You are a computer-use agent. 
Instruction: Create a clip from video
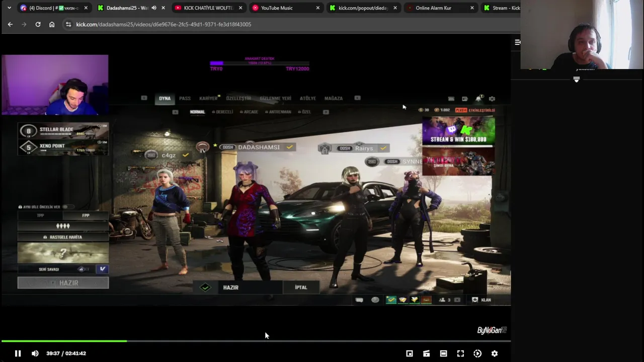pyautogui.click(x=426, y=353)
